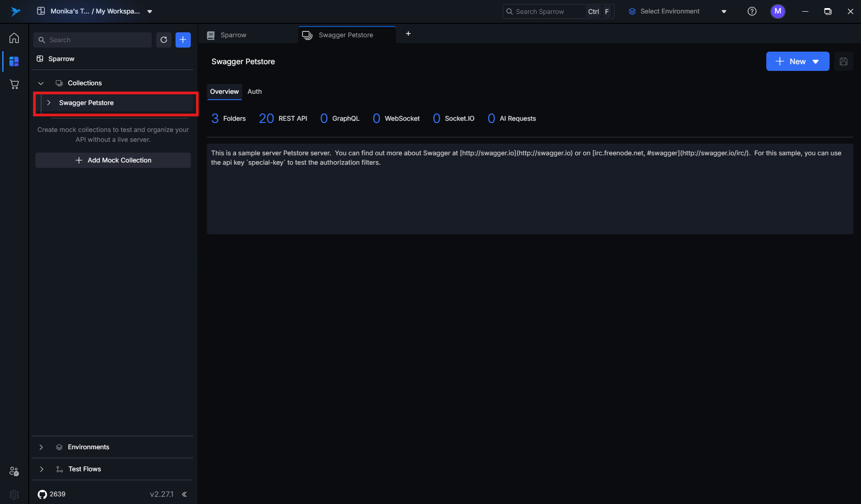This screenshot has width=861, height=504.
Task: Click the Environments layers icon
Action: (59, 447)
